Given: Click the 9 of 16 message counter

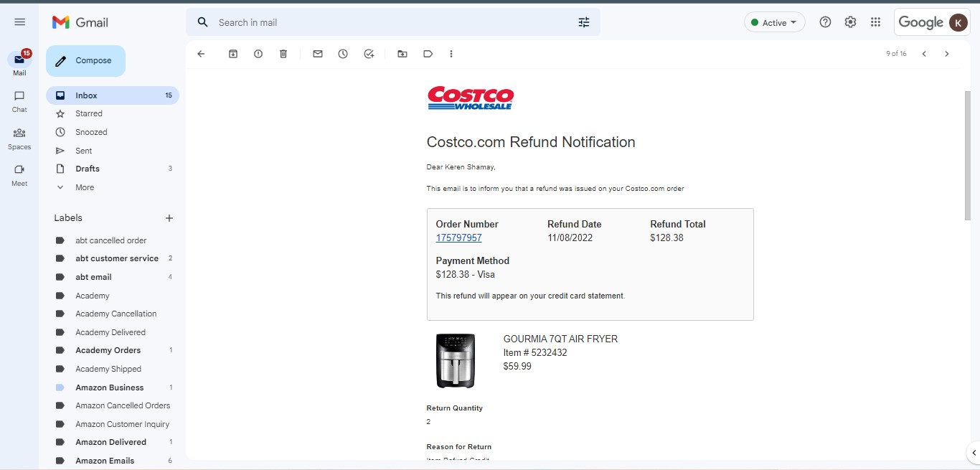Looking at the screenshot, I should (x=896, y=54).
